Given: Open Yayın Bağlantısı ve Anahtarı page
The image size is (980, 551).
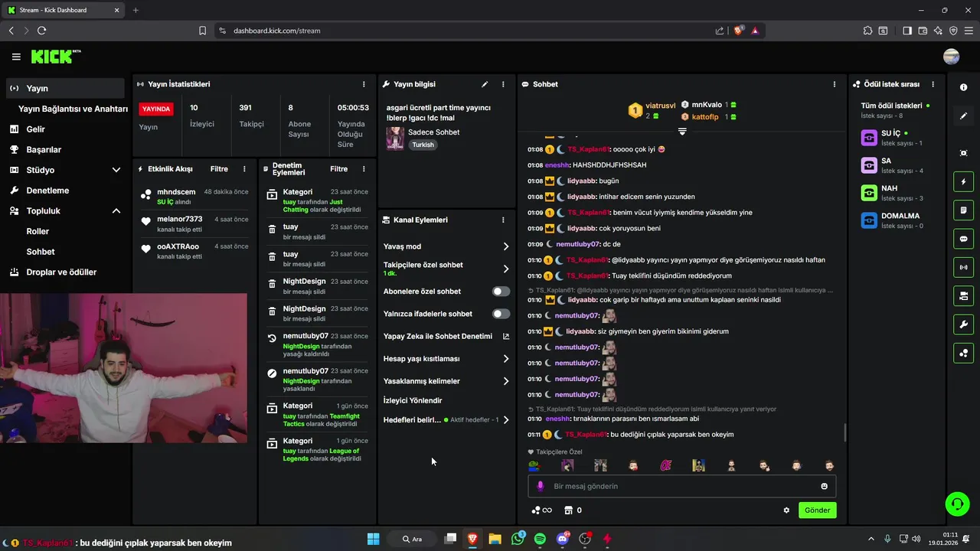Looking at the screenshot, I should (73, 109).
